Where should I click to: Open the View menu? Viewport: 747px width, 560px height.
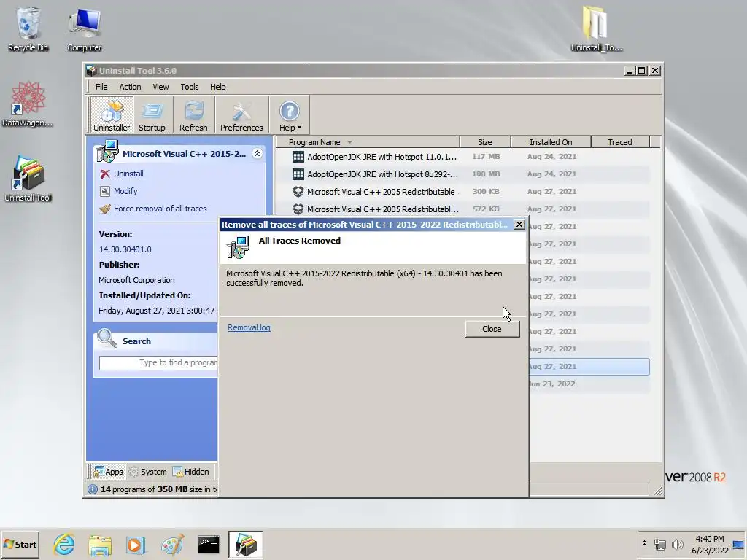[160, 87]
